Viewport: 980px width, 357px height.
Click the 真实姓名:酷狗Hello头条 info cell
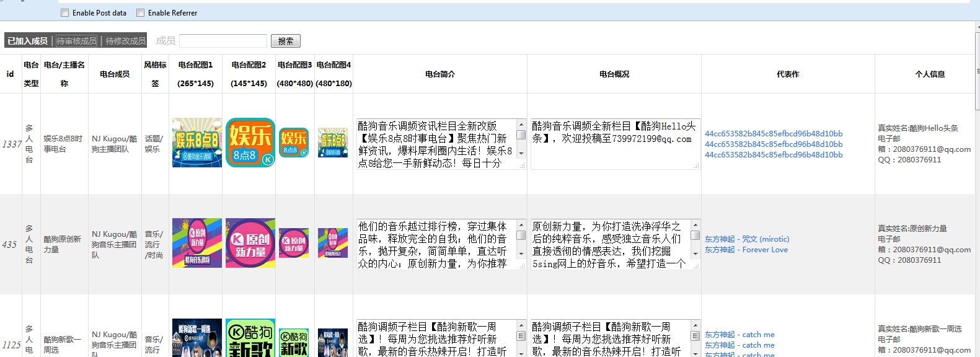[x=924, y=144]
